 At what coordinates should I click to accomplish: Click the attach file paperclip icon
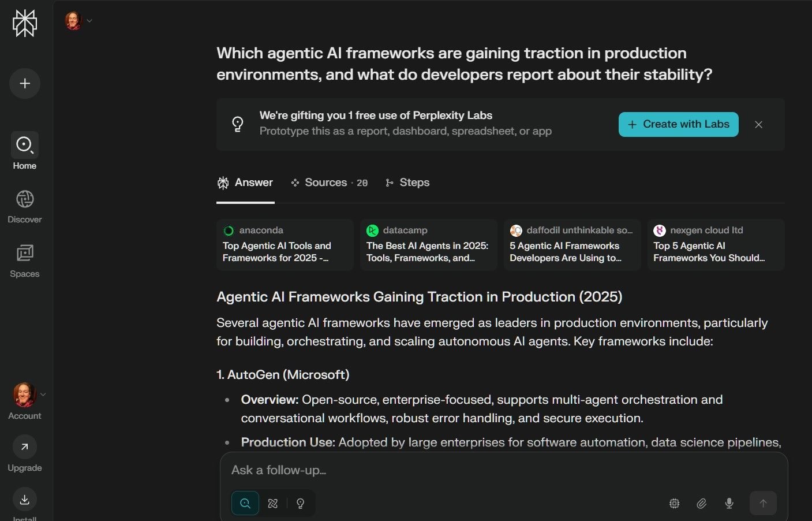click(x=702, y=504)
